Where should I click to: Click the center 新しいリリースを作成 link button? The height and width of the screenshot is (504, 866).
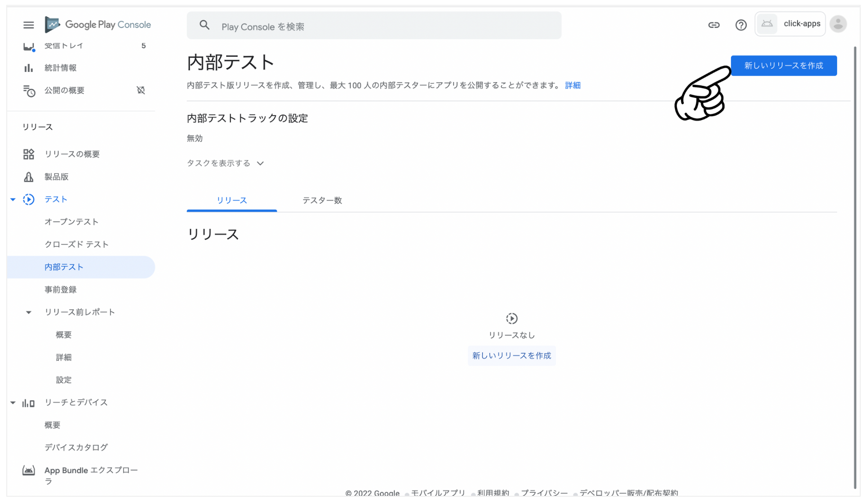(511, 355)
